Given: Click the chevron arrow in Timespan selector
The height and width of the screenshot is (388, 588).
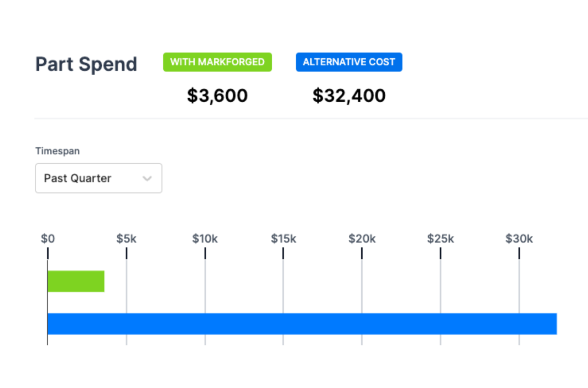Looking at the screenshot, I should [x=147, y=178].
